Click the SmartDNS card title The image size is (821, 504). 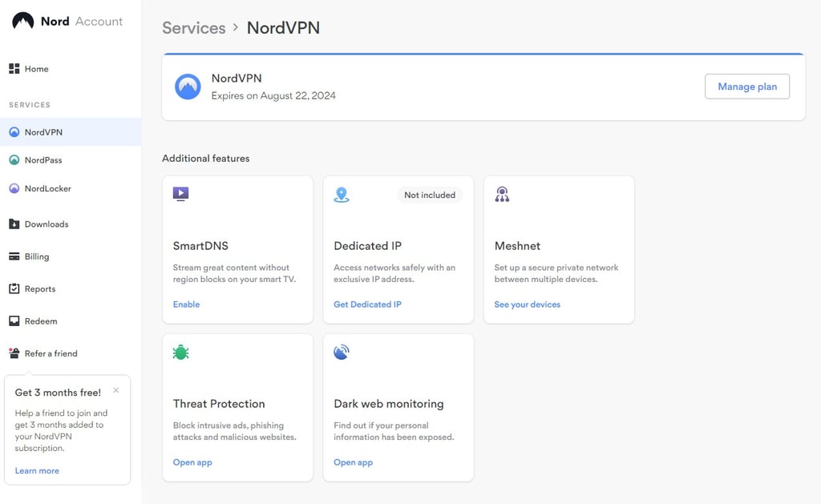(200, 245)
